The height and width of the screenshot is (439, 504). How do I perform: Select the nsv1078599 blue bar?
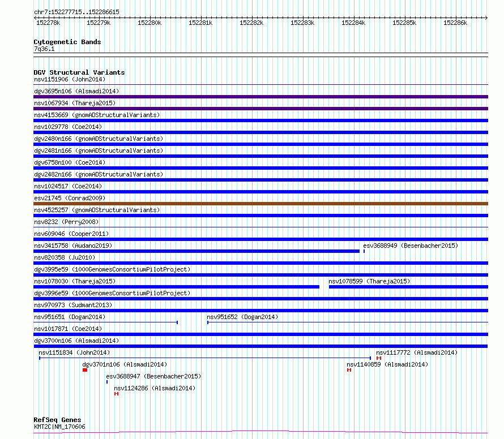(408, 287)
